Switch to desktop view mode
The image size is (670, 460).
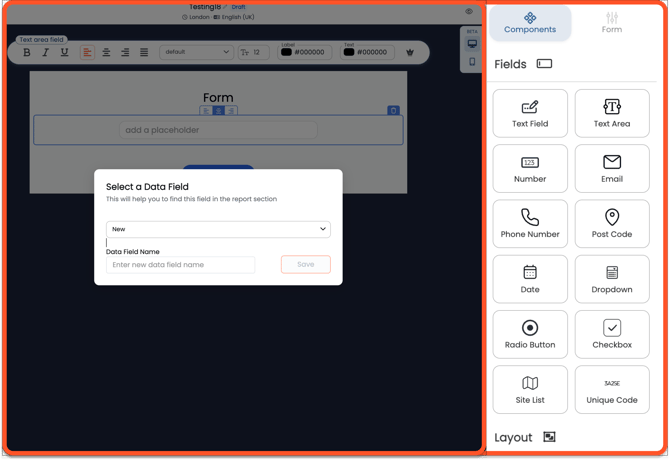[x=472, y=44]
